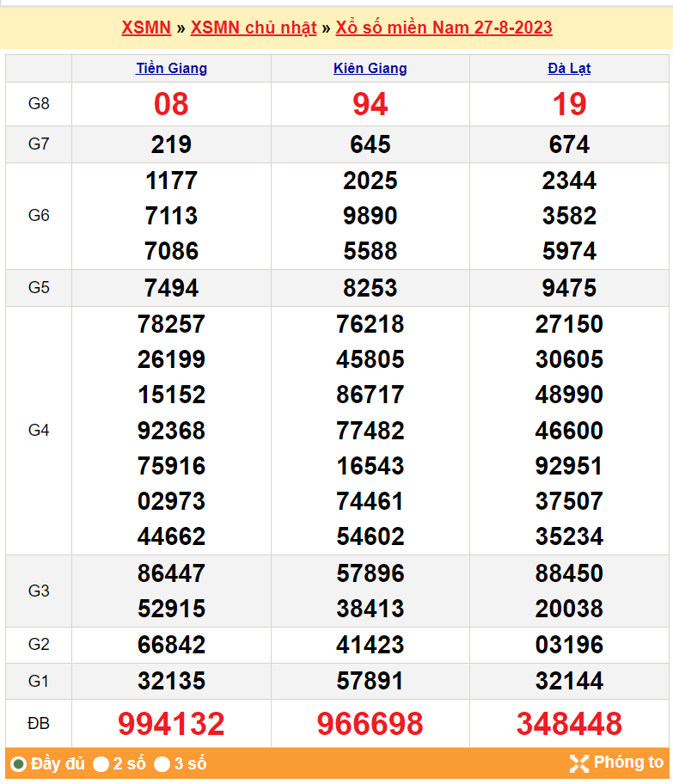
Task: Click the ĐB row label
Action: [x=39, y=724]
